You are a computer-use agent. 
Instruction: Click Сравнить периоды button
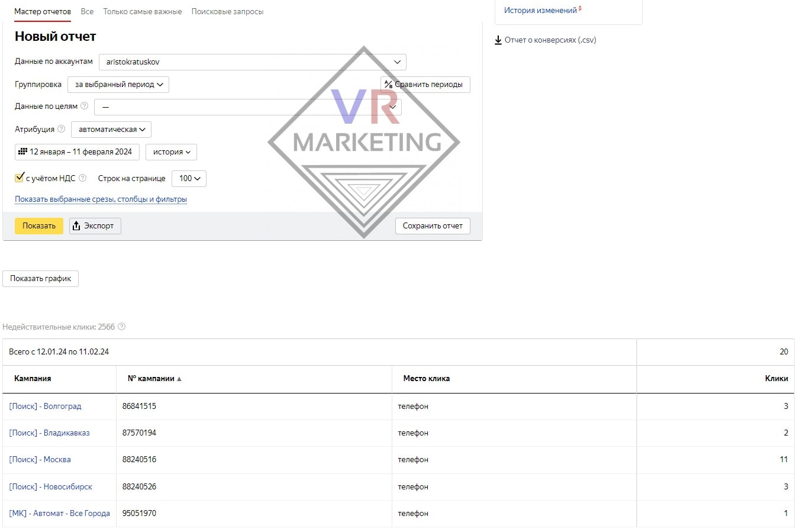425,85
